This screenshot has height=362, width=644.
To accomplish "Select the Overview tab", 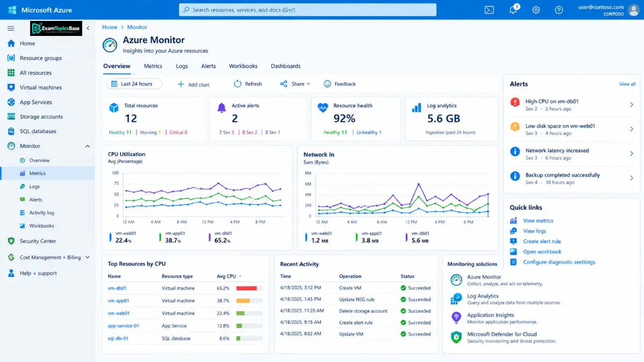I will (x=116, y=66).
